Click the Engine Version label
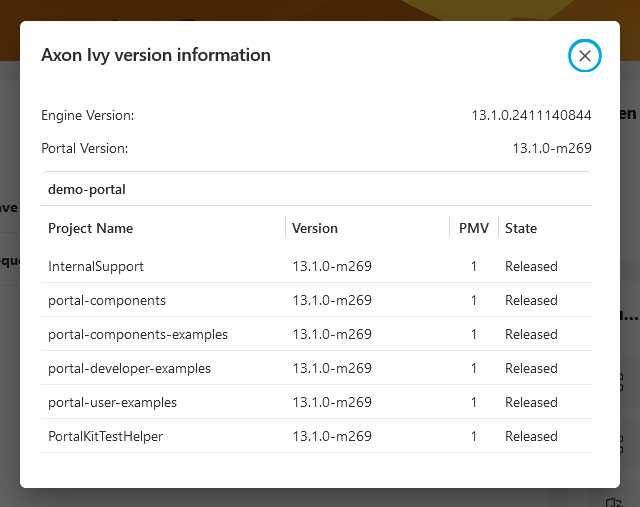Image resolution: width=640 pixels, height=507 pixels. click(87, 116)
